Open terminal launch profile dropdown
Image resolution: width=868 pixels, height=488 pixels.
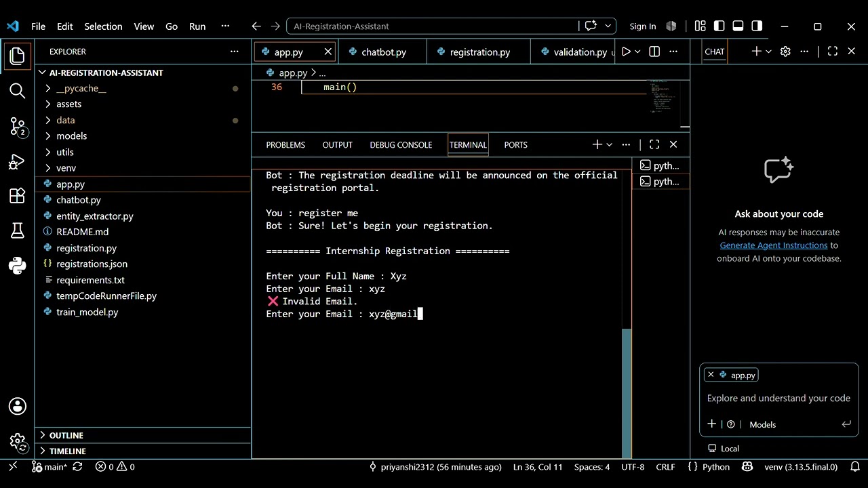(x=609, y=144)
